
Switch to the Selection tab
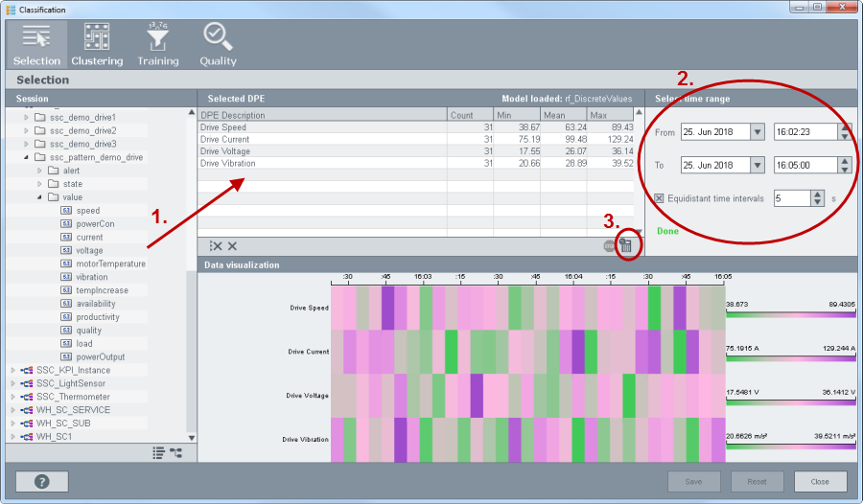36,45
